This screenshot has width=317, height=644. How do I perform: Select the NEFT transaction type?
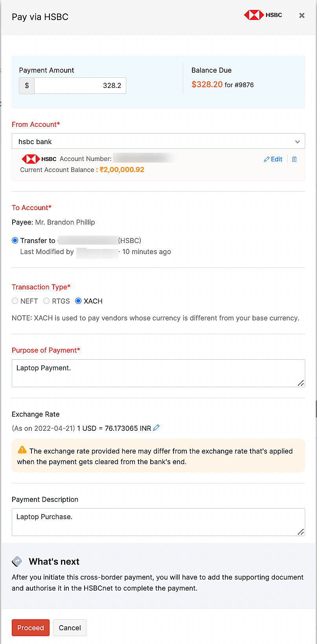click(x=15, y=301)
